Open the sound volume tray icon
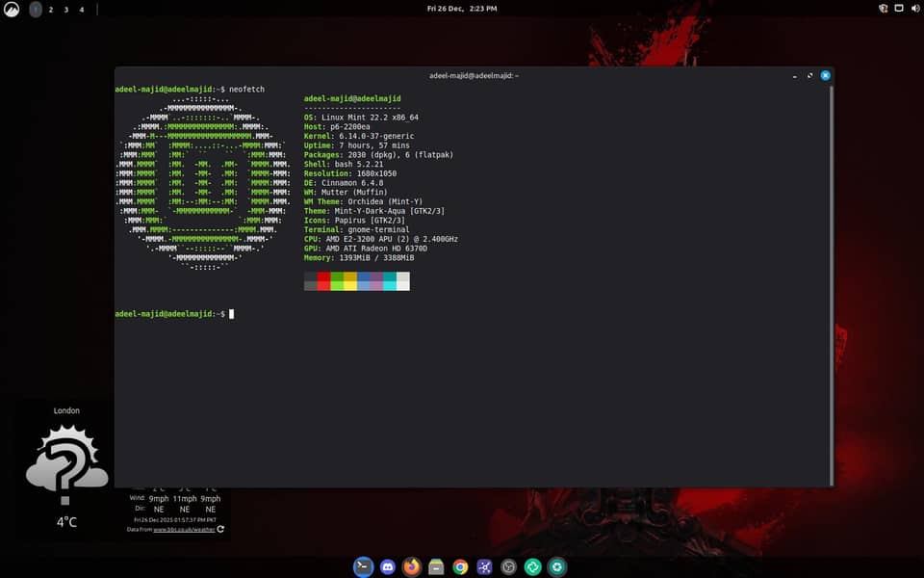The width and height of the screenshot is (924, 578). (x=914, y=9)
